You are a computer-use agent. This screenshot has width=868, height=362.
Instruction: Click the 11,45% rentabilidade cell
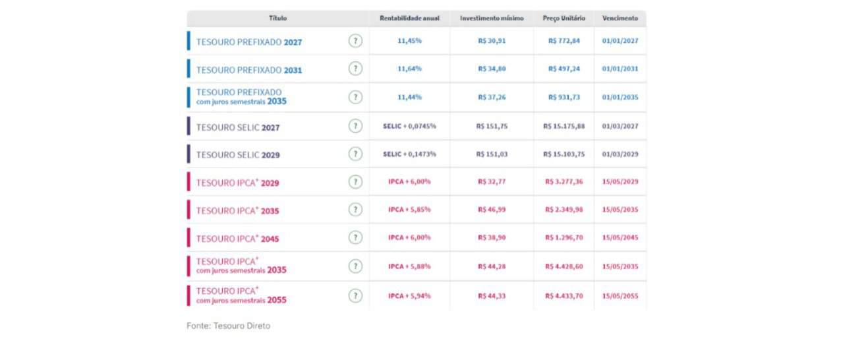pos(409,41)
